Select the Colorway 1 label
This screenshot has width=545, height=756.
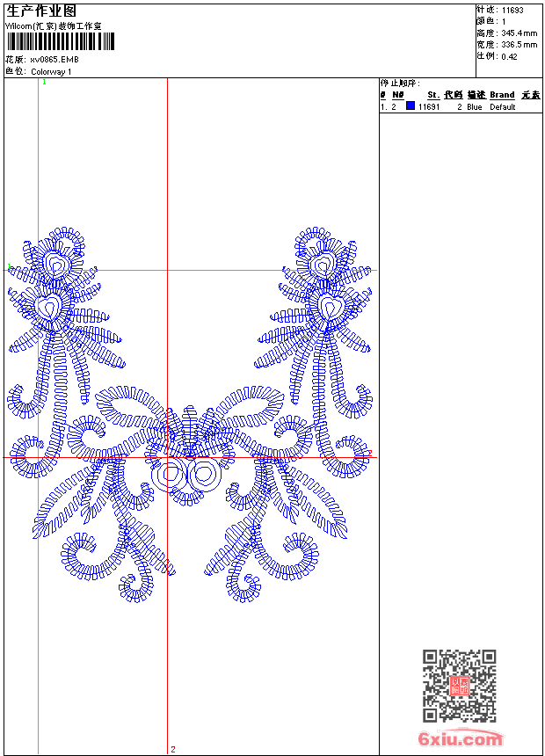[x=52, y=71]
